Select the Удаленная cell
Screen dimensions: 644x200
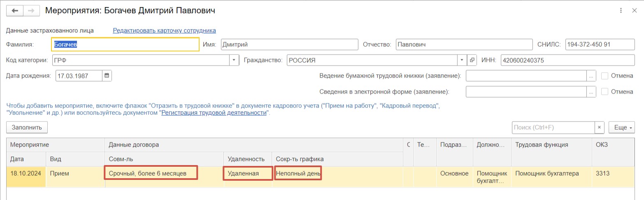click(247, 177)
